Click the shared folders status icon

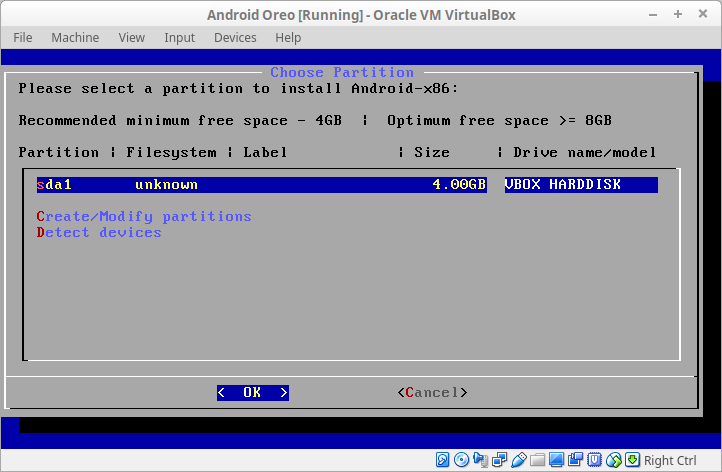[x=537, y=460]
